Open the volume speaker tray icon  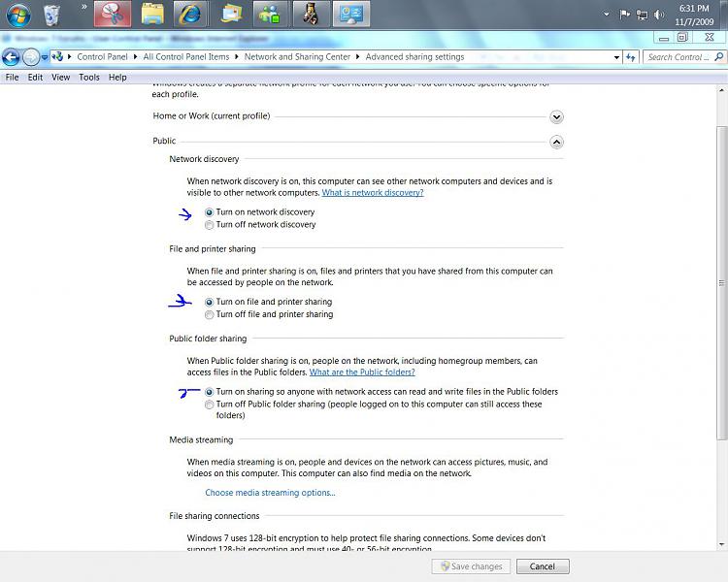(659, 15)
